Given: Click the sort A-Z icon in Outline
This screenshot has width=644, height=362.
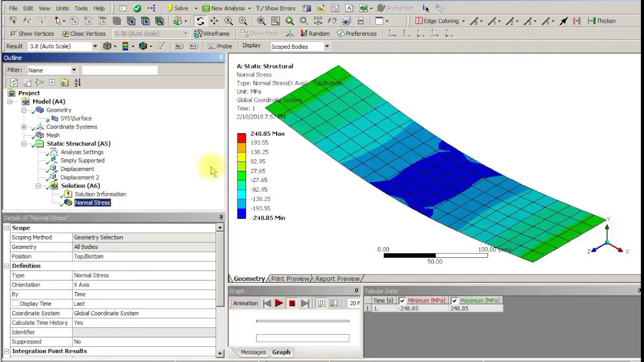Looking at the screenshot, I should click(77, 82).
